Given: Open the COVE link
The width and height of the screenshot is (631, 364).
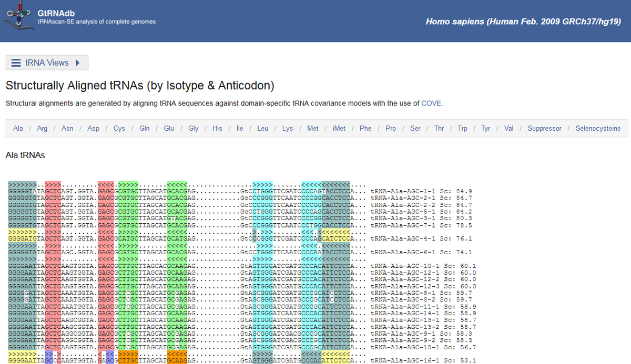Looking at the screenshot, I should click(x=431, y=103).
